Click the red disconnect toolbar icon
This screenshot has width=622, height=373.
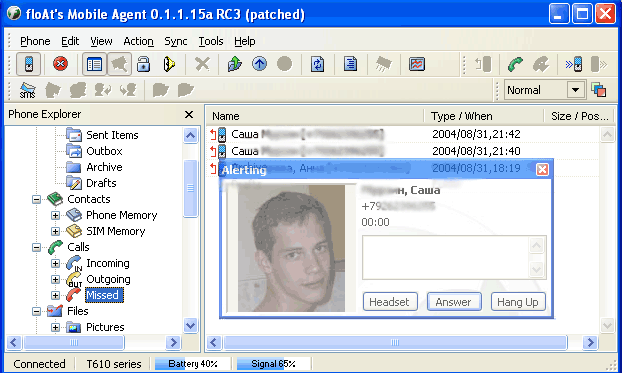coord(60,64)
